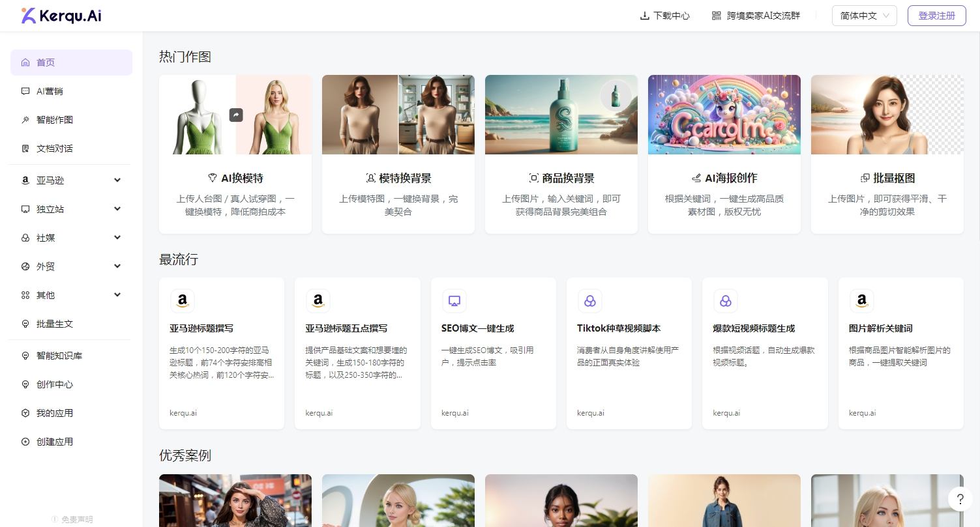Screen dimensions: 980x527
Task: Open 跨境卖家AI交流群 link
Action: tap(756, 16)
